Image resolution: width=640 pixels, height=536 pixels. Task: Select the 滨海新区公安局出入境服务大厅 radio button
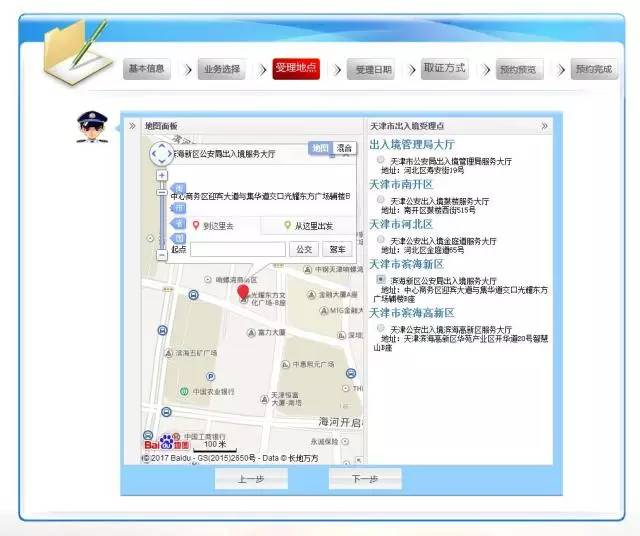(x=380, y=279)
